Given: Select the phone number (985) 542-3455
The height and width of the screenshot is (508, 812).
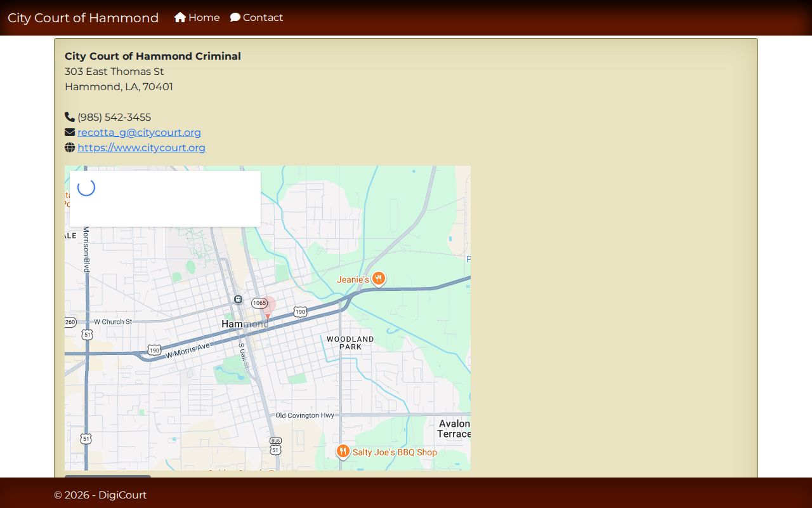Looking at the screenshot, I should (x=114, y=117).
